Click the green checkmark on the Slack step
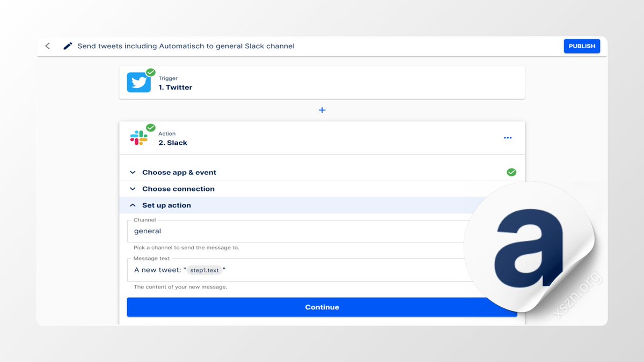Screen dimensions: 644x362 click(x=150, y=128)
